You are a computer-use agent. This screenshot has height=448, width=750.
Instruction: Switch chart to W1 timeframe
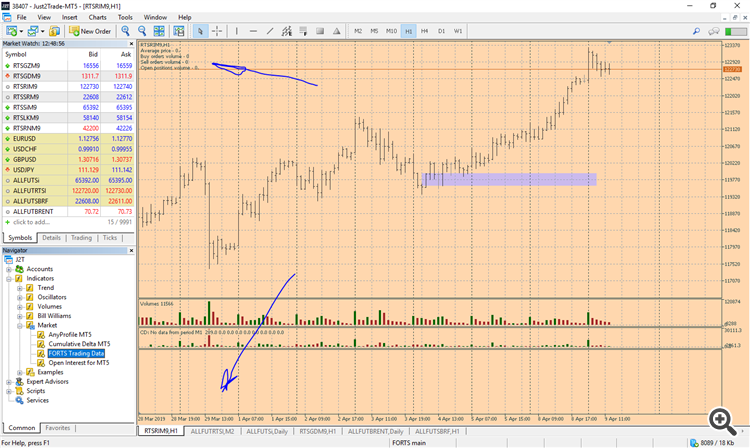pyautogui.click(x=458, y=31)
